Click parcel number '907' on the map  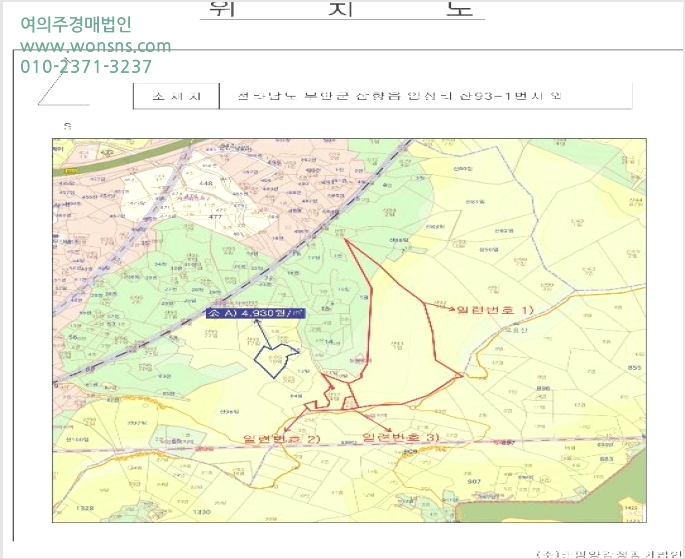pyautogui.click(x=474, y=481)
